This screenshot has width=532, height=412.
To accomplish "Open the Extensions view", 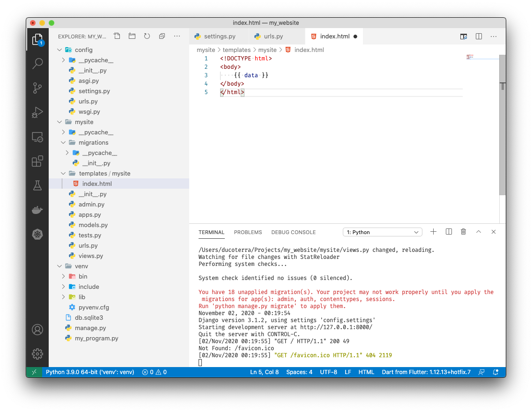I will click(37, 162).
